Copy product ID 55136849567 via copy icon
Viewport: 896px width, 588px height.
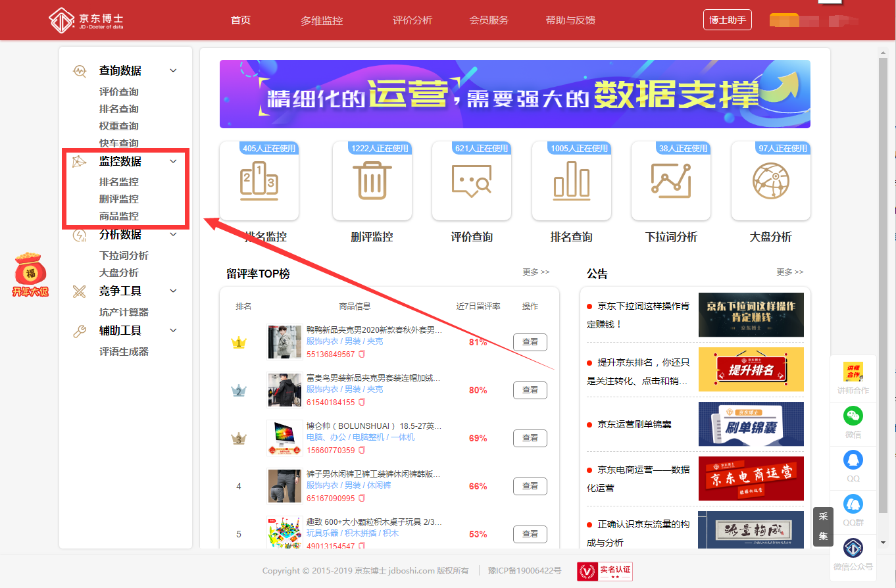point(361,355)
